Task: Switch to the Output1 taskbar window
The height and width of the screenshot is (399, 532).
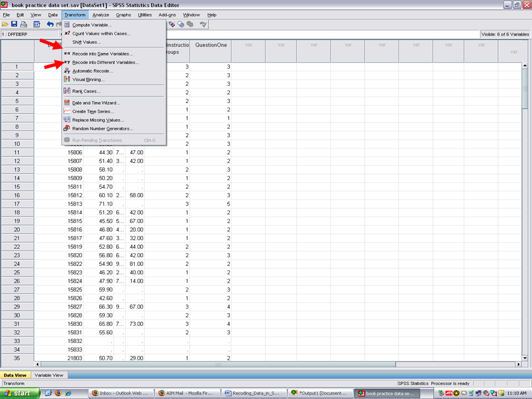Action: coord(320,393)
